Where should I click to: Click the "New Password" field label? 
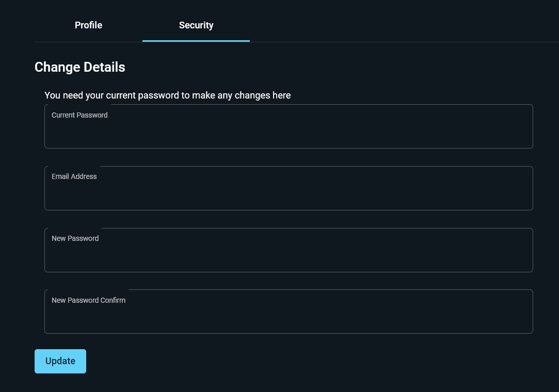(x=75, y=238)
